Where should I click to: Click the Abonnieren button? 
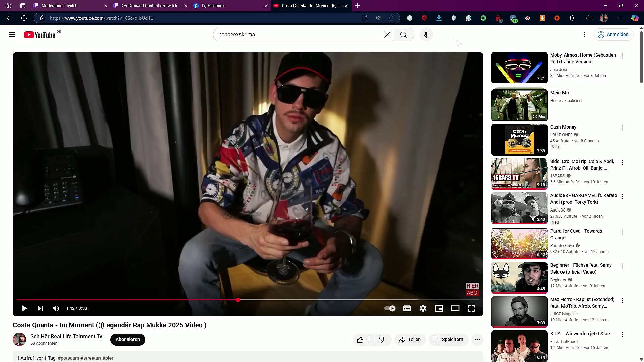pos(127,340)
